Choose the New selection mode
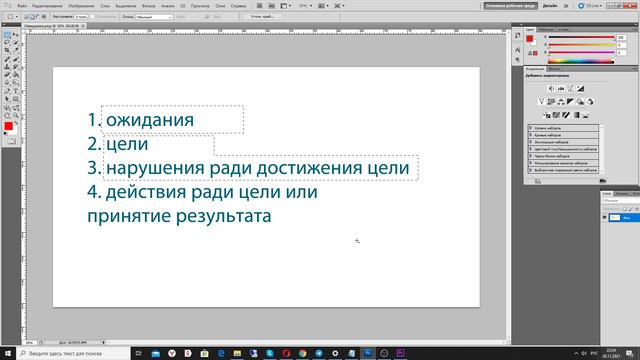The height and width of the screenshot is (360, 640). tap(26, 17)
